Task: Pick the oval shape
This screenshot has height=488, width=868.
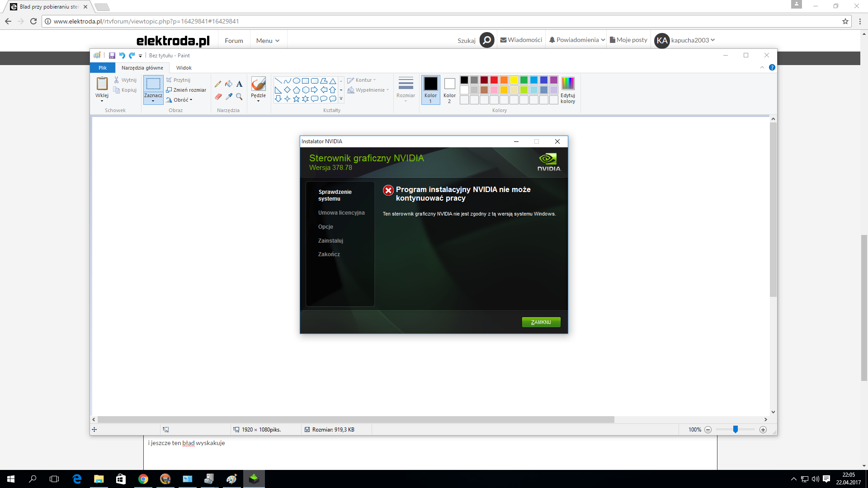Action: point(297,81)
